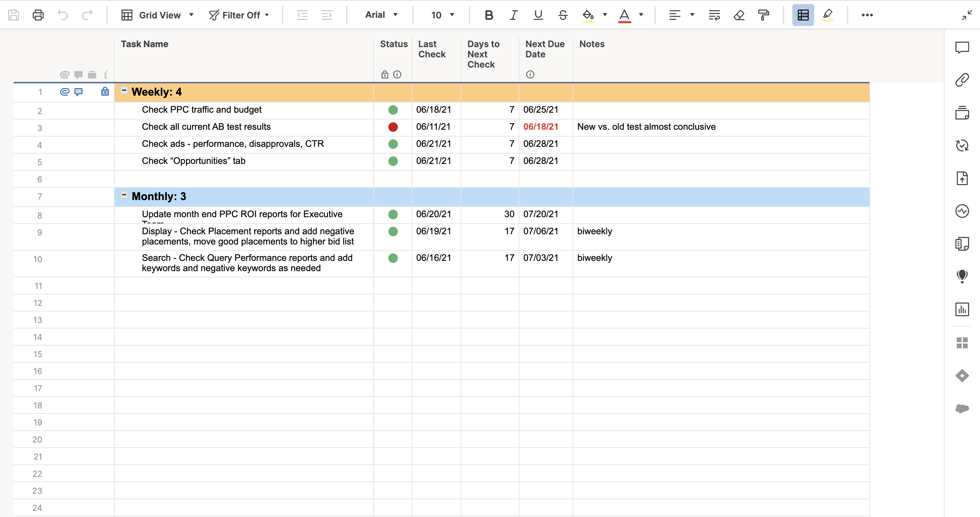Open Filter Off dropdown

point(239,15)
